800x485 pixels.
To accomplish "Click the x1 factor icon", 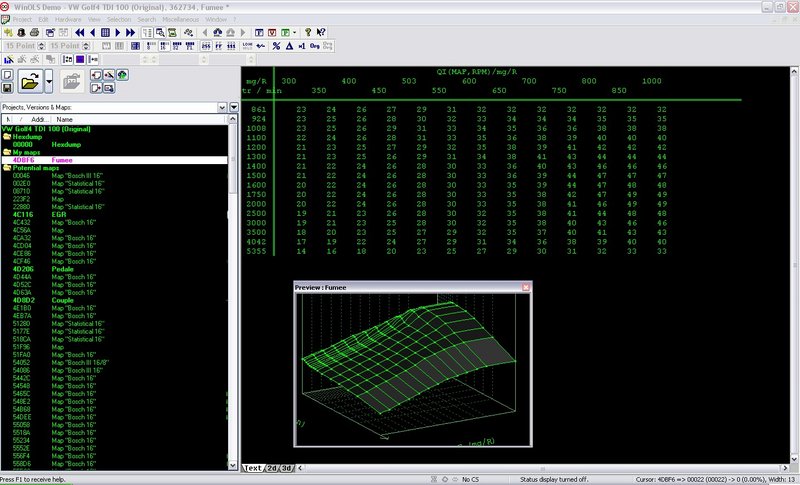I will pyautogui.click(x=302, y=46).
